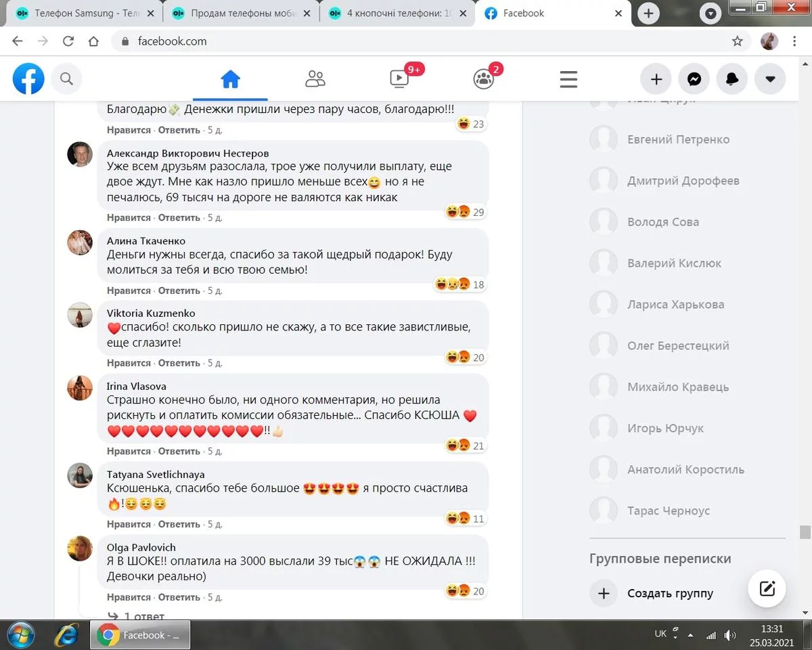The image size is (812, 650).
Task: Click the new message compose icon
Action: (x=767, y=588)
